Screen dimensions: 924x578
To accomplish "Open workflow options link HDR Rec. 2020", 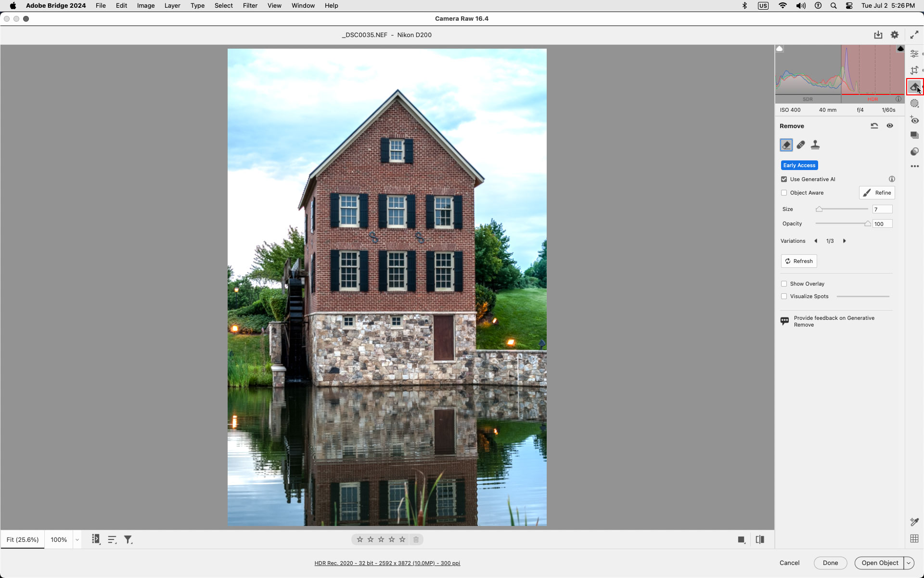I will [387, 563].
